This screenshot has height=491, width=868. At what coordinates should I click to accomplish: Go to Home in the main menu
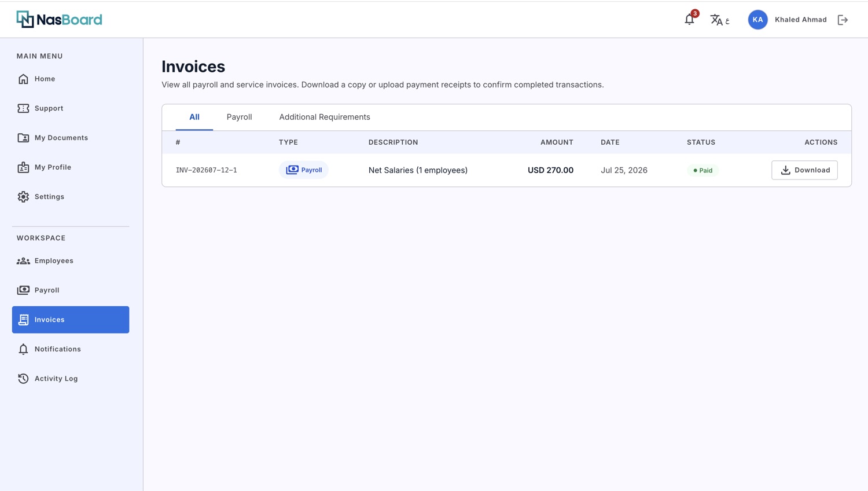click(71, 79)
